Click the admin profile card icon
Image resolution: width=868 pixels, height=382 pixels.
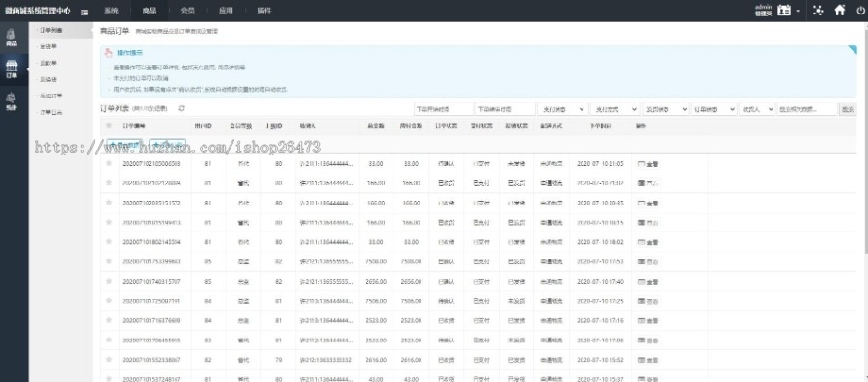[784, 10]
